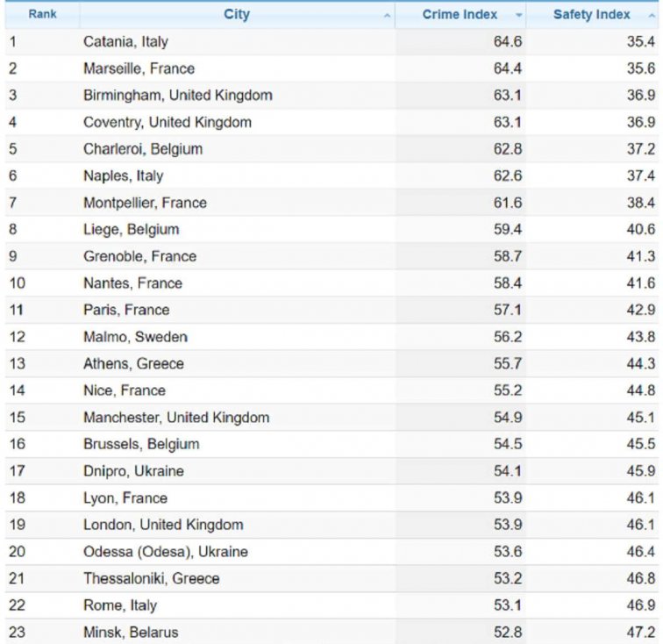Click the sort arrow in Safety Index header
This screenshot has width=663, height=644.
(x=650, y=16)
